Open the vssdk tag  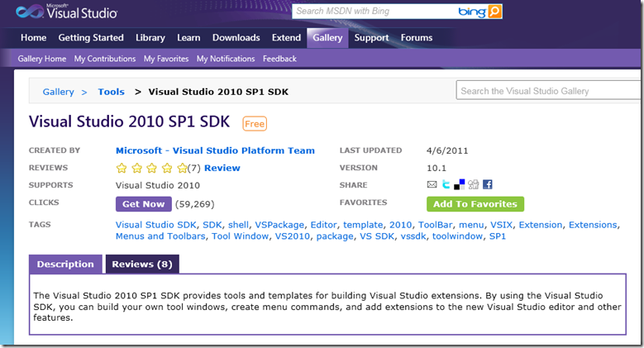(x=413, y=236)
